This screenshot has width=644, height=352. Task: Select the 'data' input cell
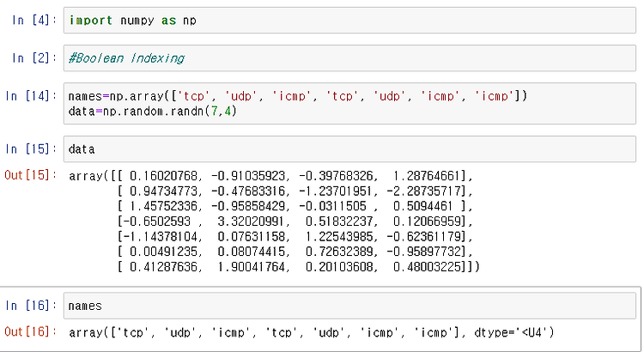coord(349,149)
